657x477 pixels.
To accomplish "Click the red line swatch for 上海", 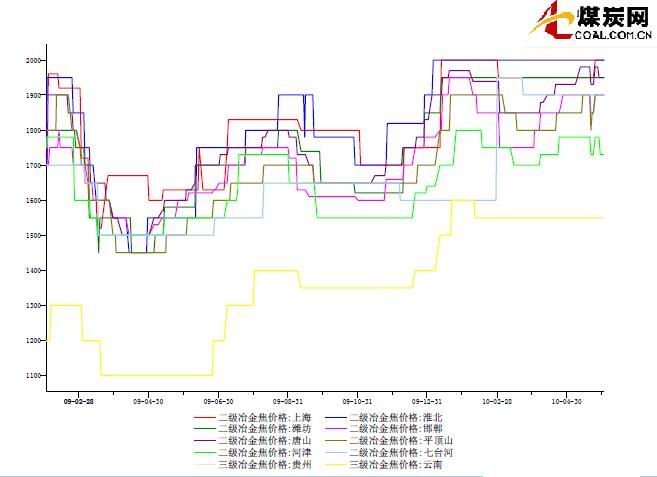I will (204, 416).
